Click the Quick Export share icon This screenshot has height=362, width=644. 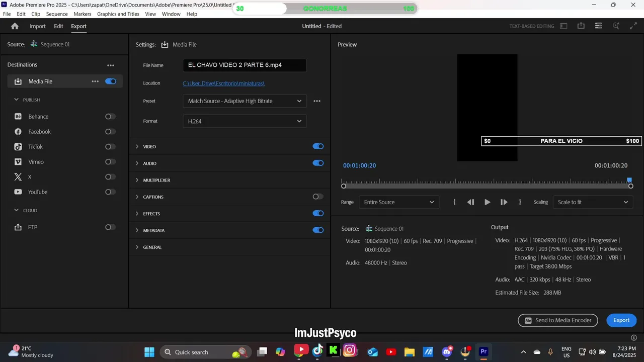pyautogui.click(x=581, y=26)
